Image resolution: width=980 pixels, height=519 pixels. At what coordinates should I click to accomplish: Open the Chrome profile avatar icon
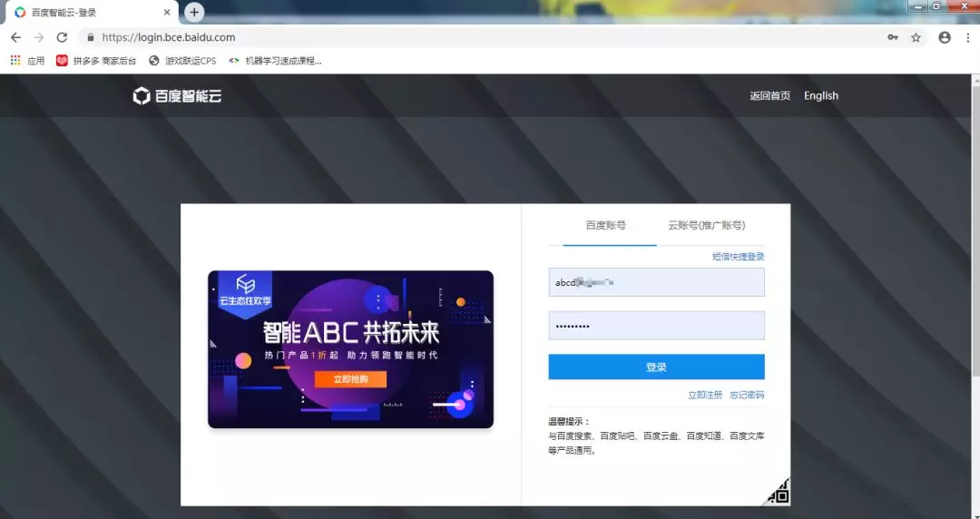pyautogui.click(x=945, y=37)
